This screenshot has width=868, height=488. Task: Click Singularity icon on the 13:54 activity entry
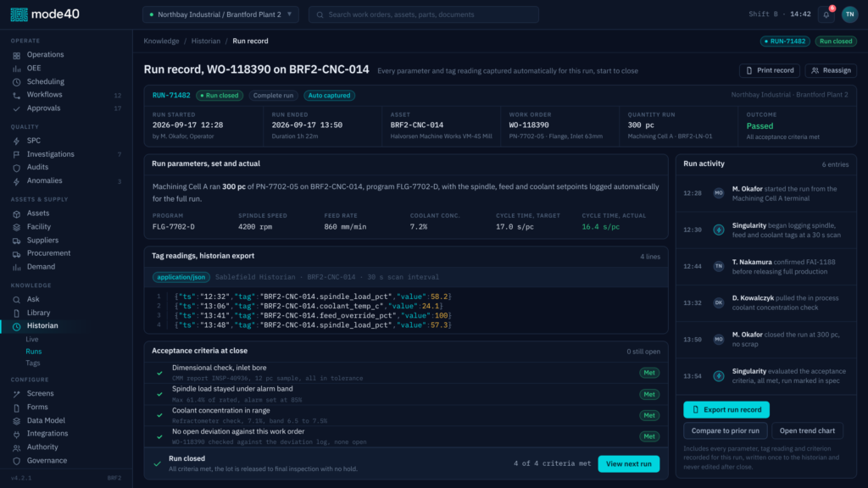point(719,376)
